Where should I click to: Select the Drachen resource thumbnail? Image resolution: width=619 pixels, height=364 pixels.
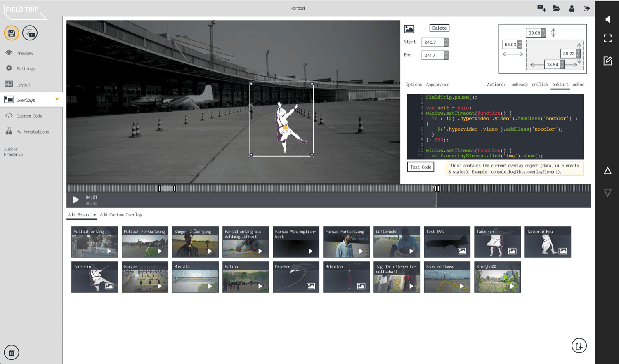click(296, 277)
